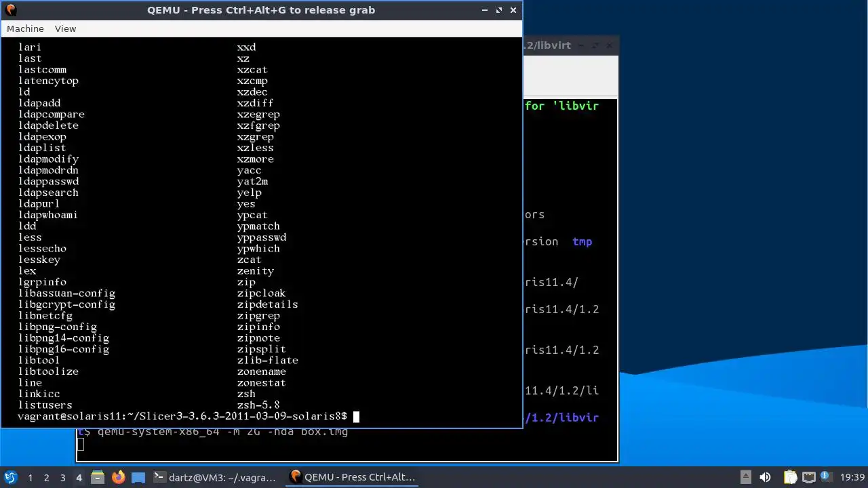Click the 'xzfgrep' entry in the listing
868x488 pixels.
click(x=258, y=125)
